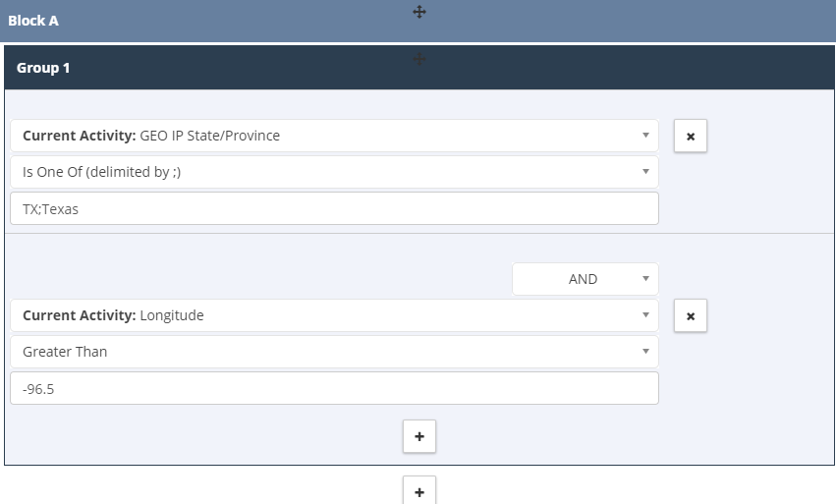The height and width of the screenshot is (504, 836).
Task: Open the Current Activity Longitude field dropdown
Action: click(x=334, y=315)
